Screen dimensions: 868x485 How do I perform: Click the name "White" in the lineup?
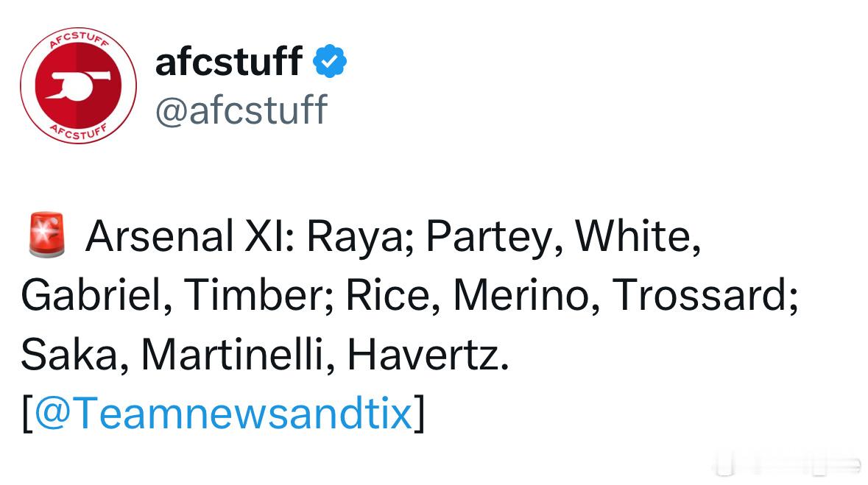click(x=632, y=236)
